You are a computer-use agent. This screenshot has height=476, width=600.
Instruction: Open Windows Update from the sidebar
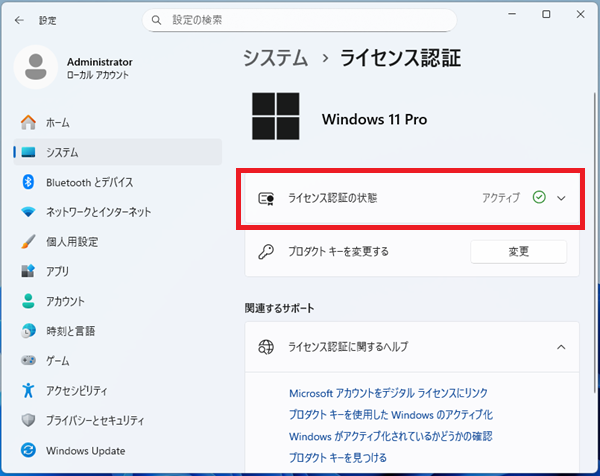click(x=86, y=450)
